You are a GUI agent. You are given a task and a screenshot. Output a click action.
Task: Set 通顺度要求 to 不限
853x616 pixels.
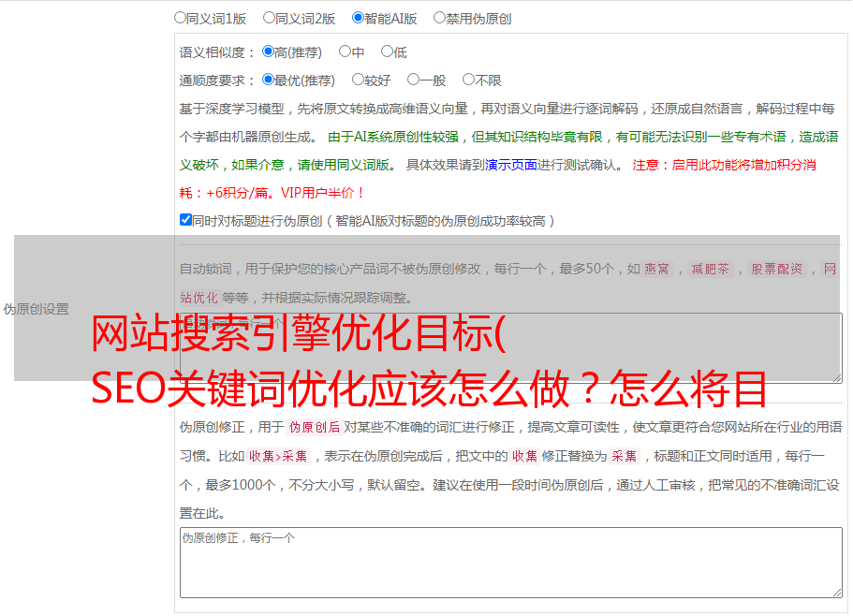(468, 80)
